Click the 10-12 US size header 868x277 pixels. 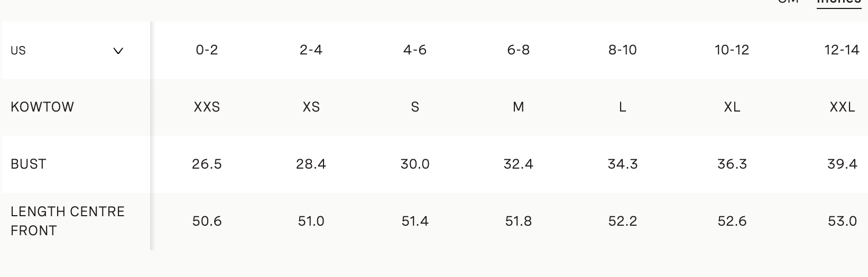click(x=732, y=50)
